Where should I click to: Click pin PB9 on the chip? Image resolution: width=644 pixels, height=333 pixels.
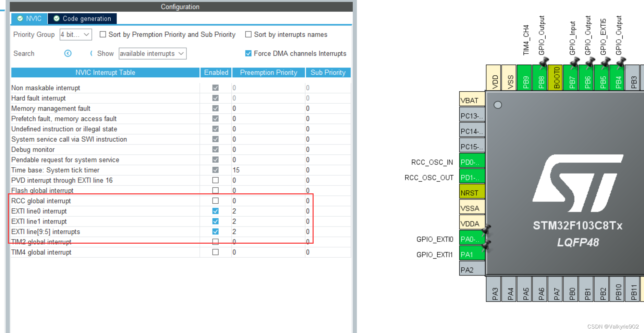tap(524, 77)
